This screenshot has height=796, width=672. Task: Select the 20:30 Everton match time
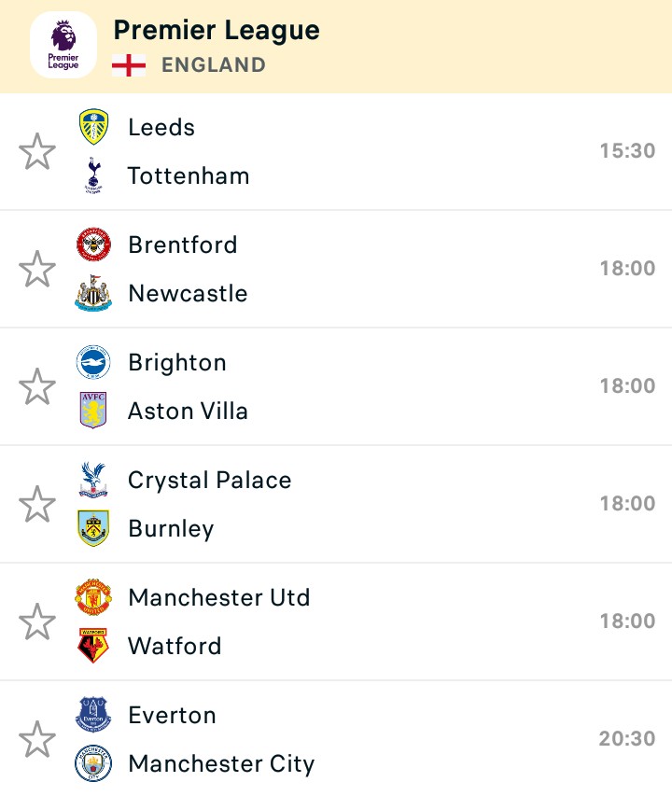coord(627,739)
